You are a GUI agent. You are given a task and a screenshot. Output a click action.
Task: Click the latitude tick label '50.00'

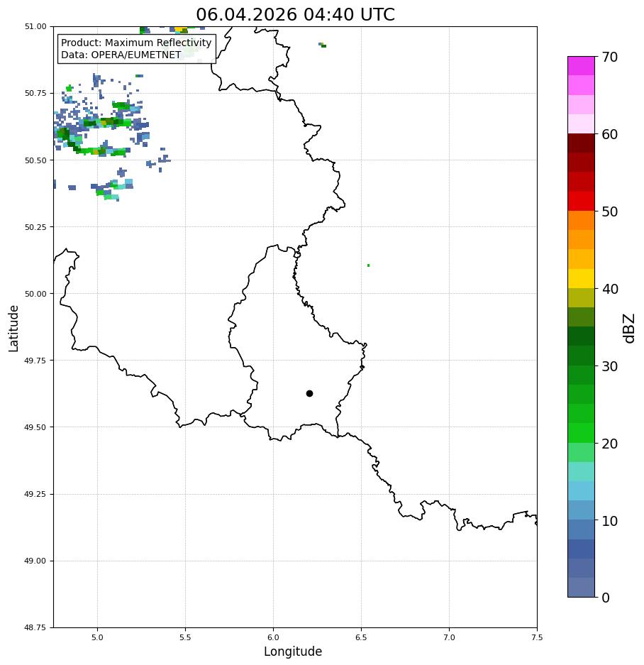tap(35, 294)
